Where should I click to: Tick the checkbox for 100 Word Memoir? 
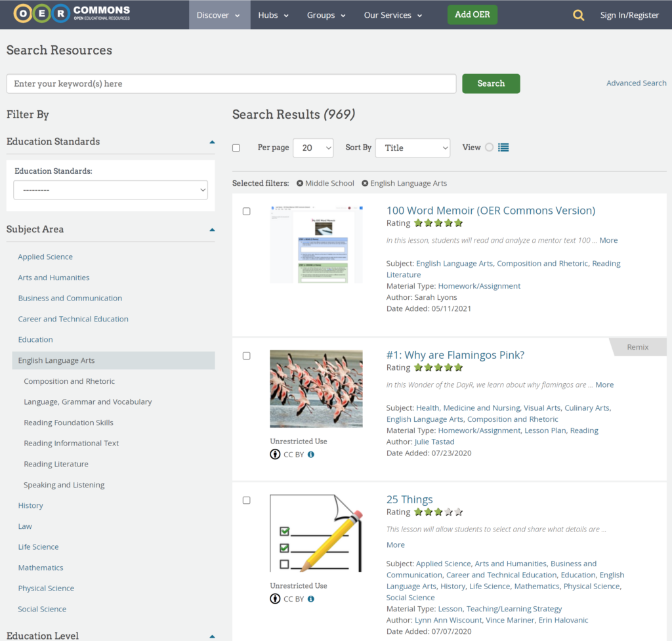[x=247, y=211]
